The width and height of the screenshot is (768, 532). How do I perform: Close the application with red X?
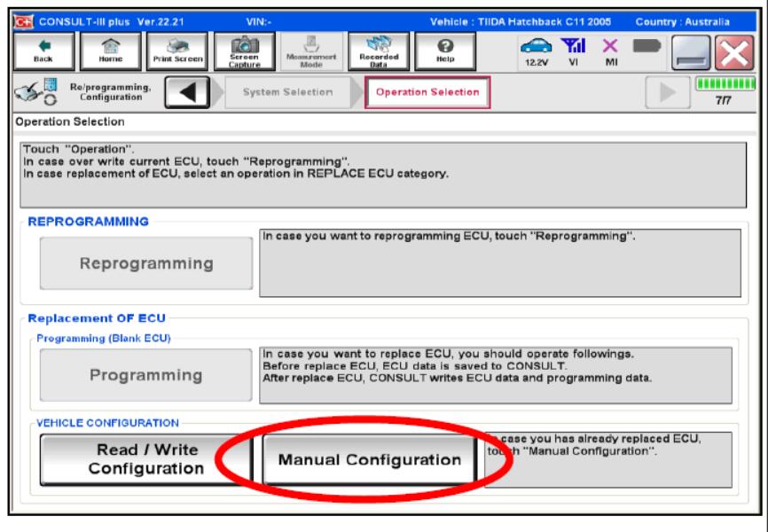tap(734, 52)
